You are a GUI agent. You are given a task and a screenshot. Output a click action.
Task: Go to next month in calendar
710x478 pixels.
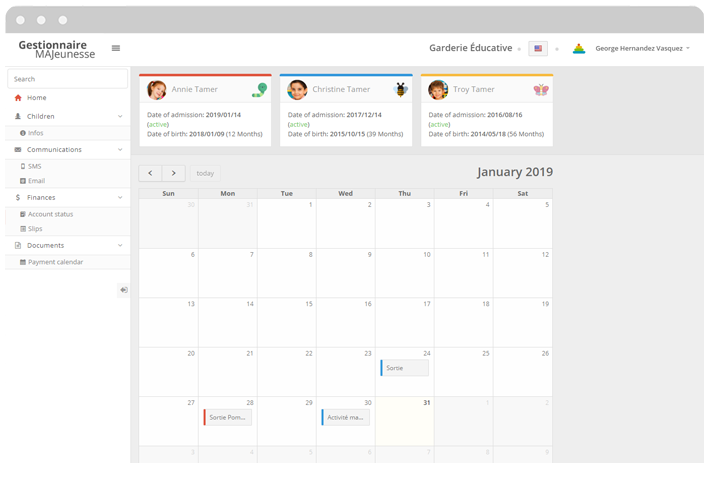click(174, 173)
